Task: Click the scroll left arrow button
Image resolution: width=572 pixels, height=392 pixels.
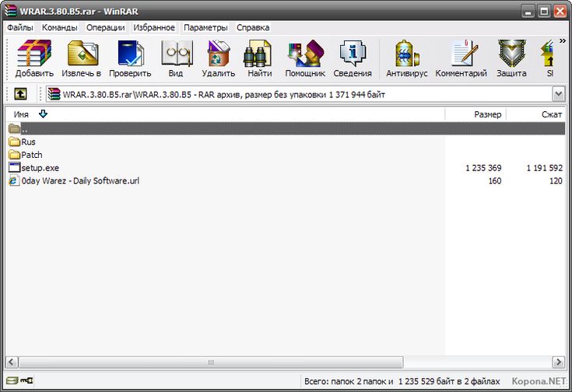Action: pos(12,362)
